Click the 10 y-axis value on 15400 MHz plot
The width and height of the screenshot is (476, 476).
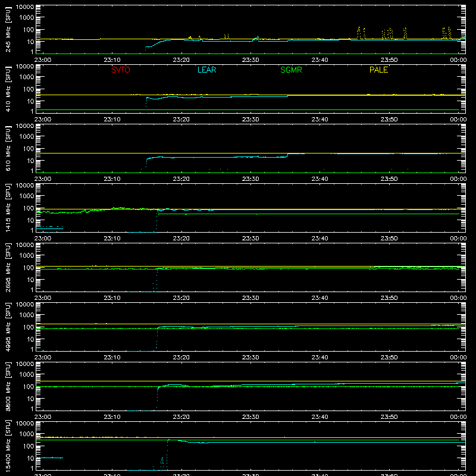(x=30, y=458)
